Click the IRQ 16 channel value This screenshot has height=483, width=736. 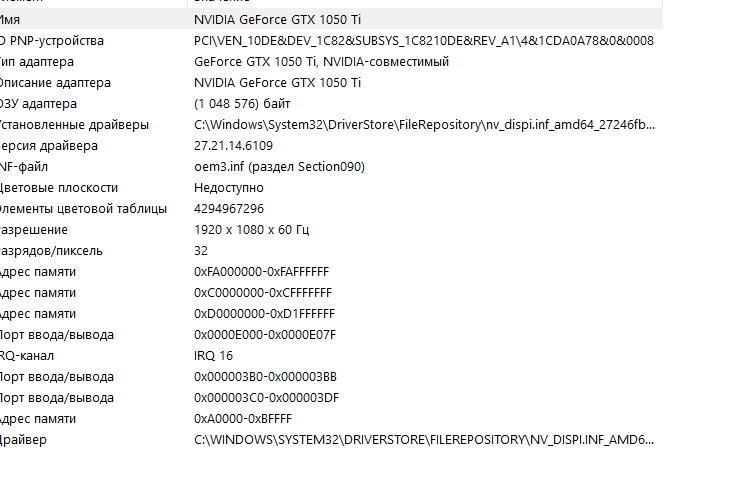(213, 356)
